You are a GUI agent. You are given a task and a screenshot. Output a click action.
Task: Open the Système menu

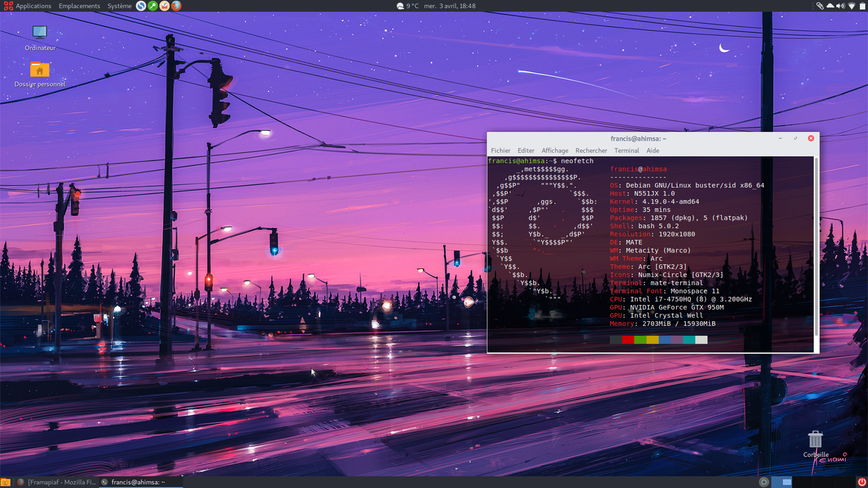(120, 5)
